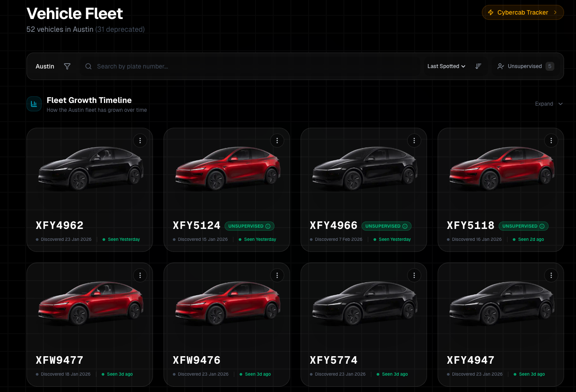Screen dimensions: 576x392
Task: Open the three-dot menu on the XFY4947 card
Action: point(551,275)
